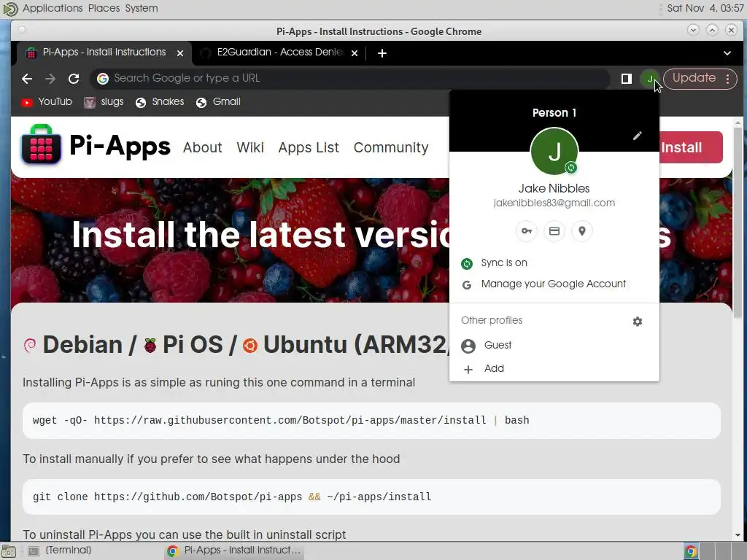The image size is (747, 560).
Task: Click Pi-Apps Chrome window taskbar entry
Action: (234, 551)
